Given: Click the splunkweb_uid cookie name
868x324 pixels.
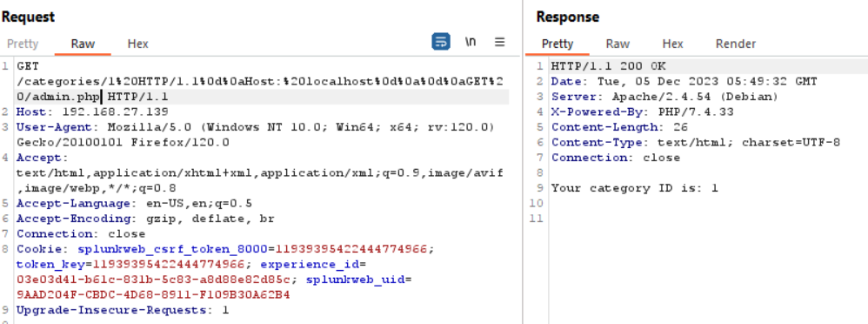Looking at the screenshot, I should point(355,280).
